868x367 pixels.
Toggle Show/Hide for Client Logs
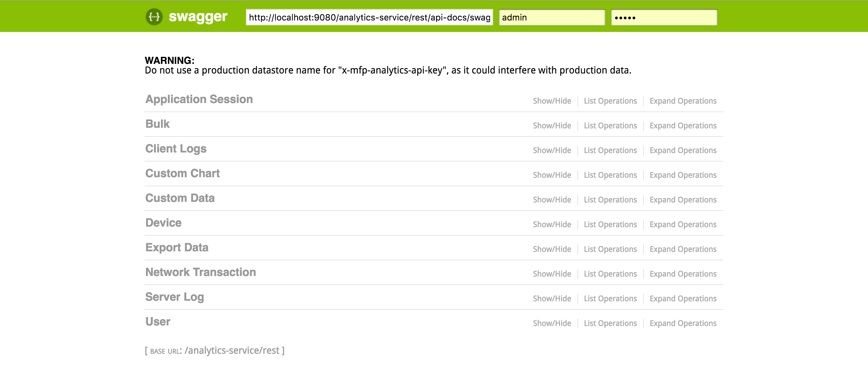(552, 150)
